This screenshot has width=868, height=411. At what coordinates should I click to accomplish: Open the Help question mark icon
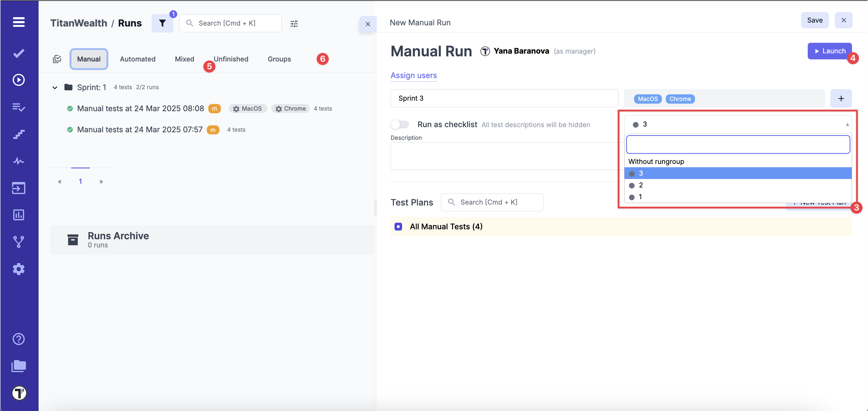[x=19, y=339]
